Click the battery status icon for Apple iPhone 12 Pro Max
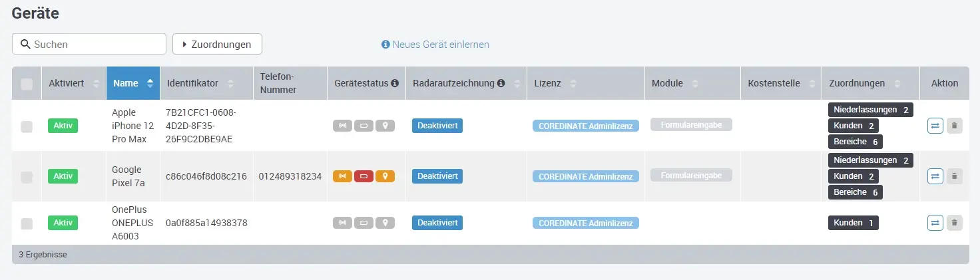The width and height of the screenshot is (980, 280). (x=364, y=126)
